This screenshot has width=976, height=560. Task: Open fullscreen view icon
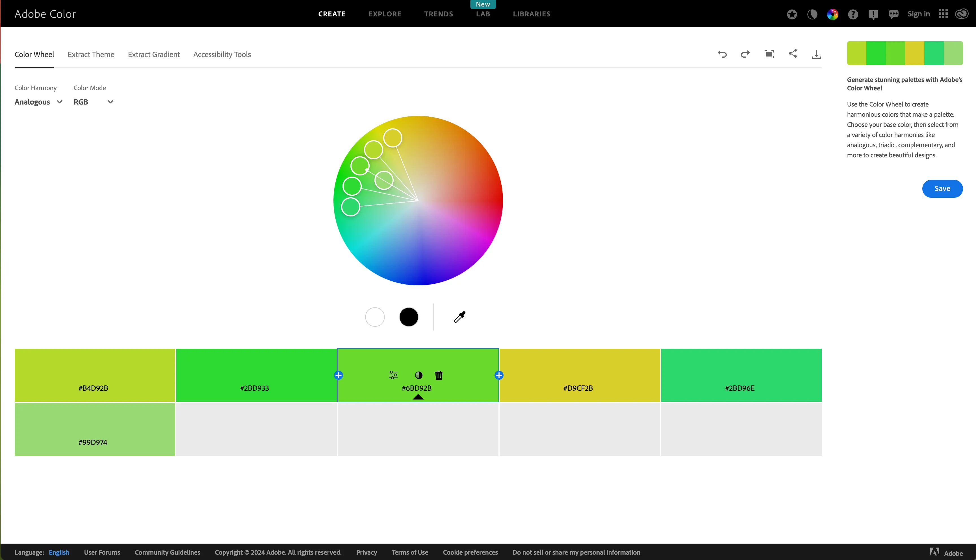[x=769, y=54]
